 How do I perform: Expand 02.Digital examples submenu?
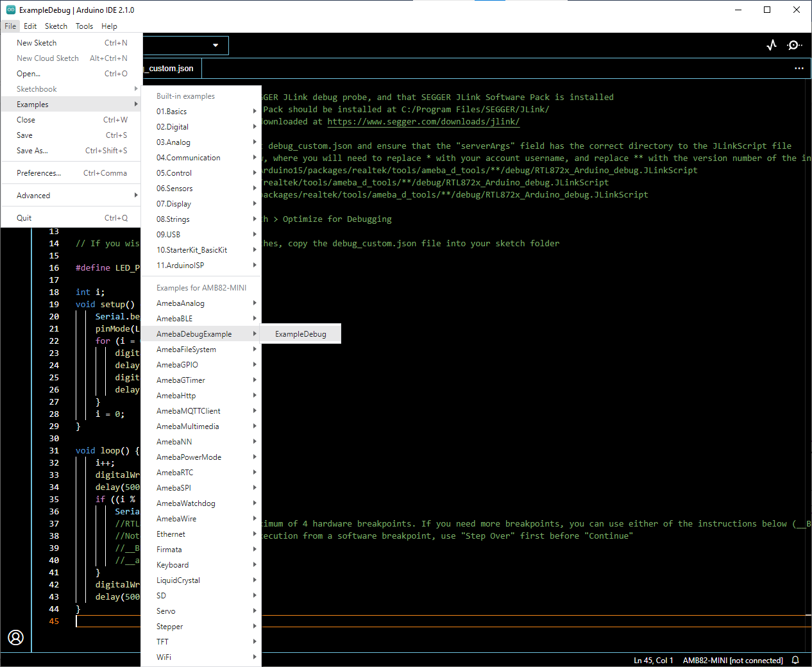point(201,127)
